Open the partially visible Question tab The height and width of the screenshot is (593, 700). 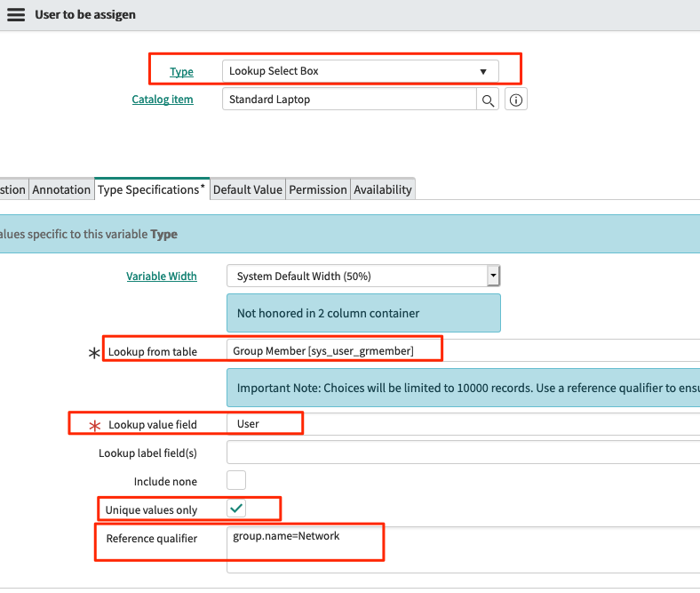coord(13,189)
